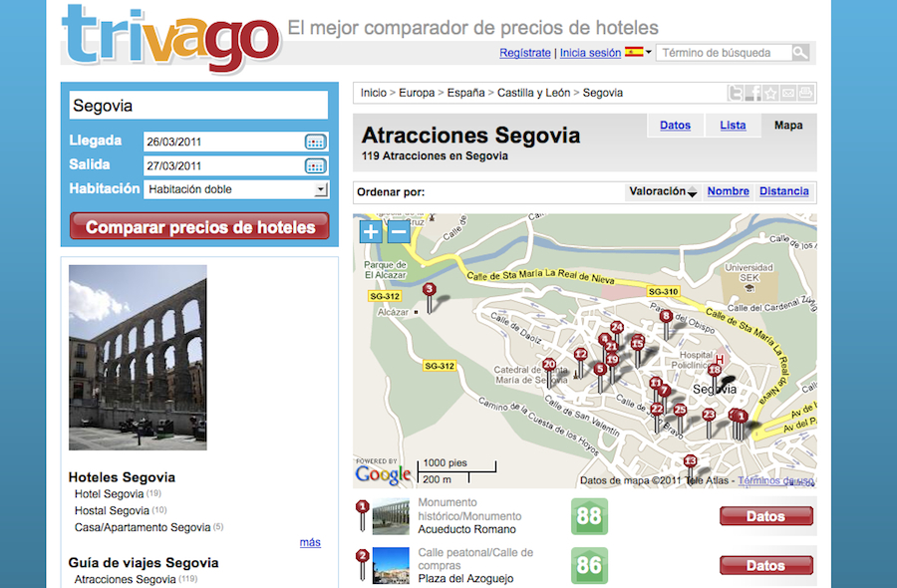
Task: Click Comparar precios de hoteles button
Action: (199, 226)
